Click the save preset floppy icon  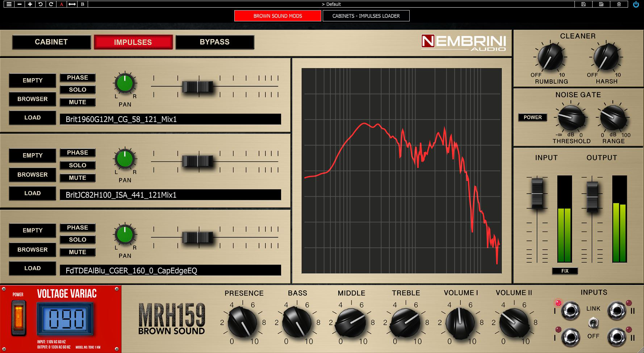584,4
